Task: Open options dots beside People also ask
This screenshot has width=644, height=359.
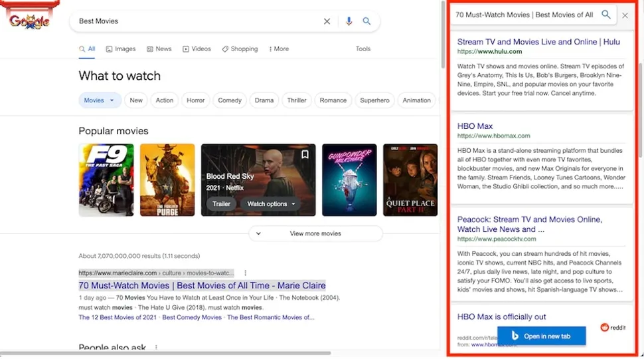Action: pos(156,348)
